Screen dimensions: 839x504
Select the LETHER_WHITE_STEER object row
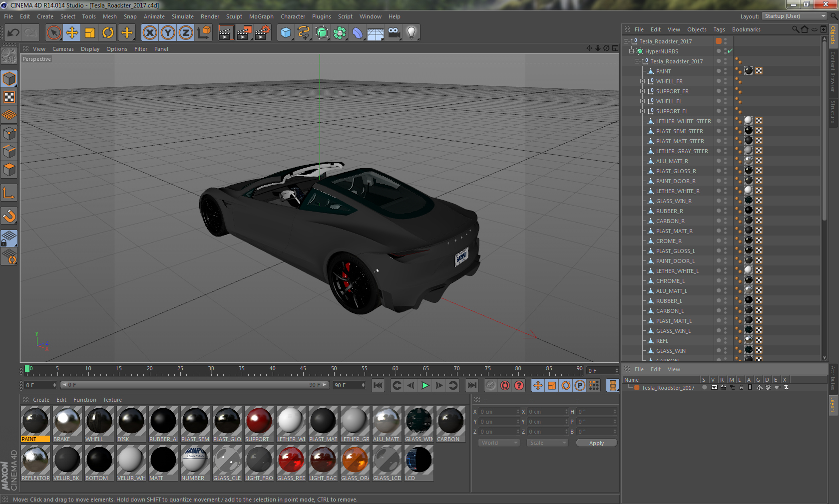coord(683,121)
